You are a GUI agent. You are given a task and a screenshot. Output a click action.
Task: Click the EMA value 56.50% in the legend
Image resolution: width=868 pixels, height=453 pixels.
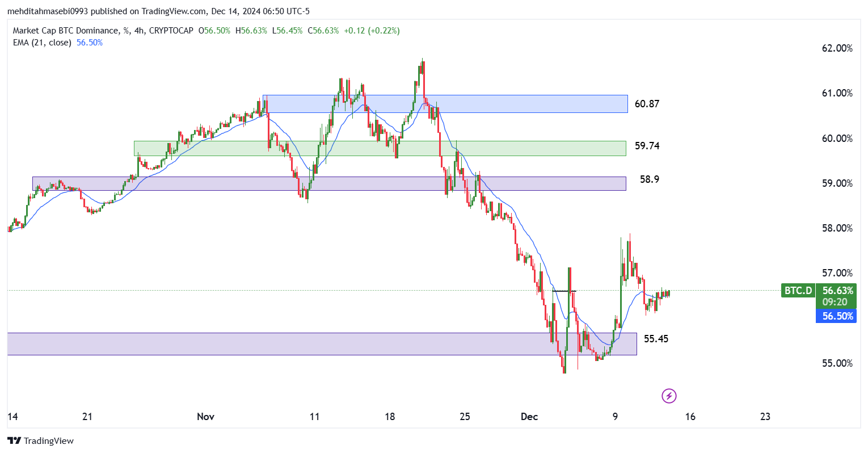[x=90, y=43]
